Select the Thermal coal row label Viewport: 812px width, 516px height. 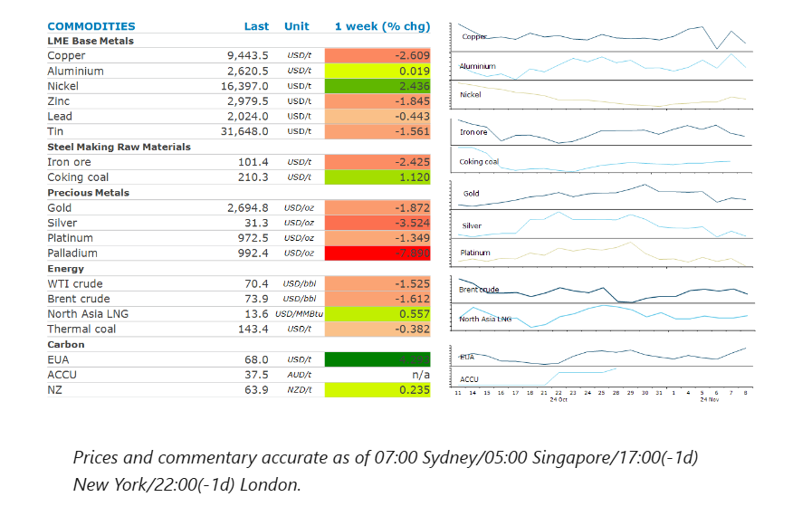(x=81, y=329)
